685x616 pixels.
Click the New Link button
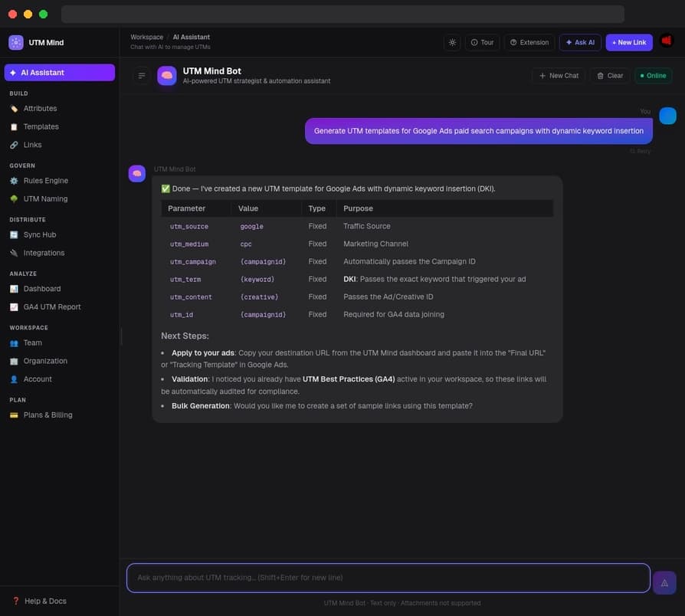(x=629, y=42)
